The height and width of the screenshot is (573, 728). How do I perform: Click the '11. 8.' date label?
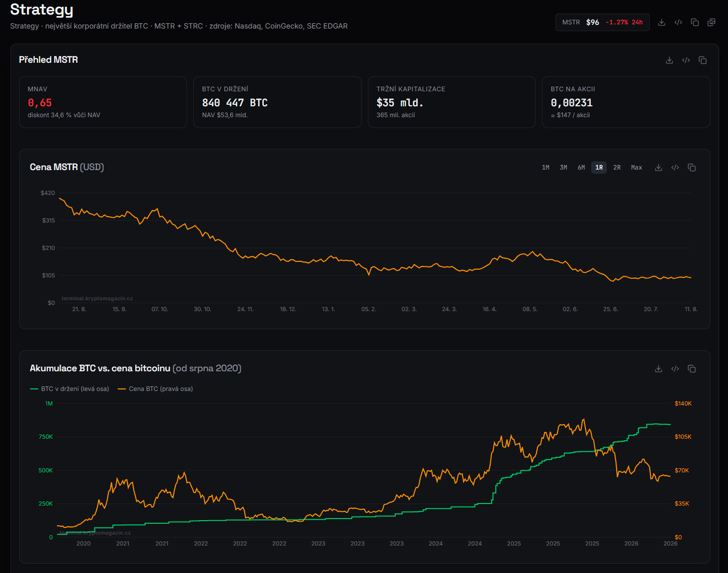691,309
